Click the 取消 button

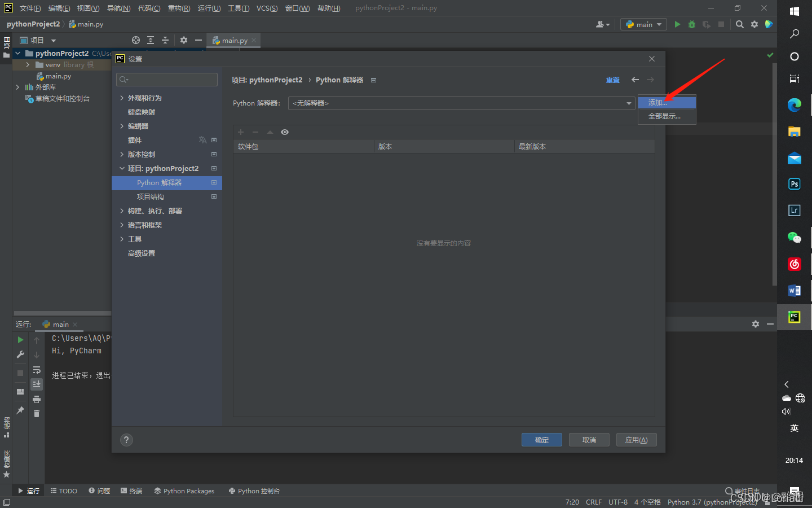[589, 440]
